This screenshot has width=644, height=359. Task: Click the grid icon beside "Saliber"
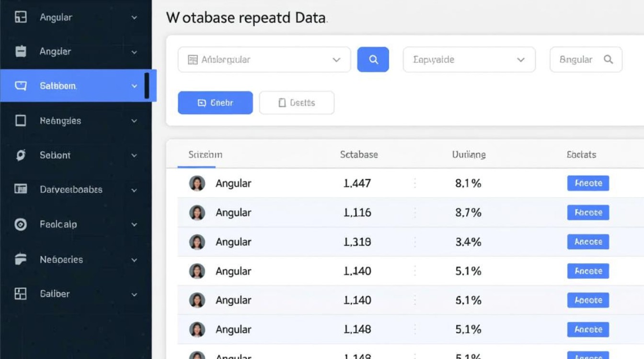point(22,293)
